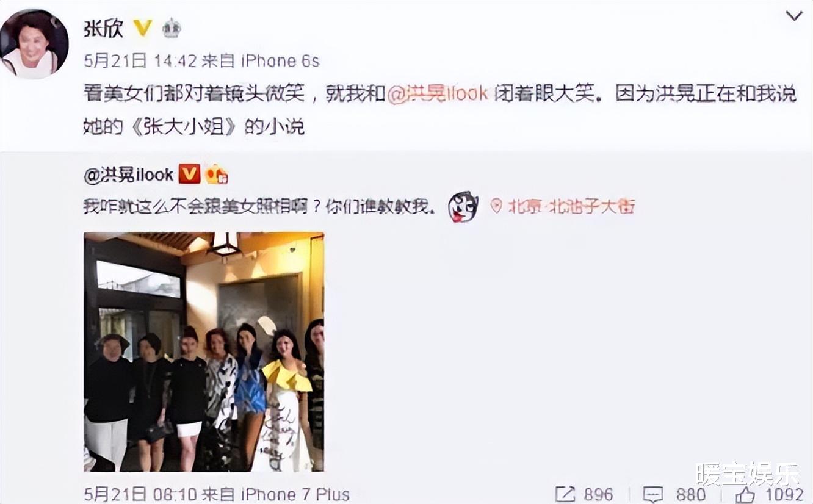Enlarge the group photo thumbnail
The height and width of the screenshot is (504, 813).
204,351
